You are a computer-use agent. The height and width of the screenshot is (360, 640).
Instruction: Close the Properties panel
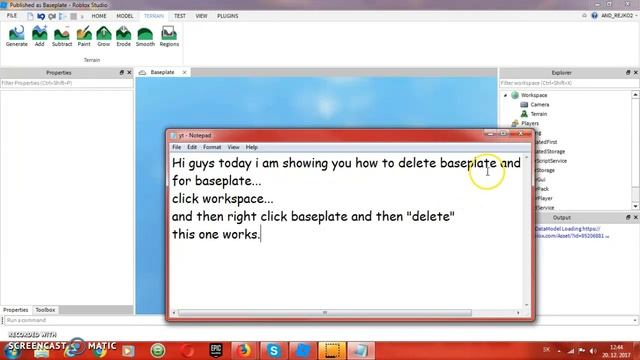pos(129,72)
